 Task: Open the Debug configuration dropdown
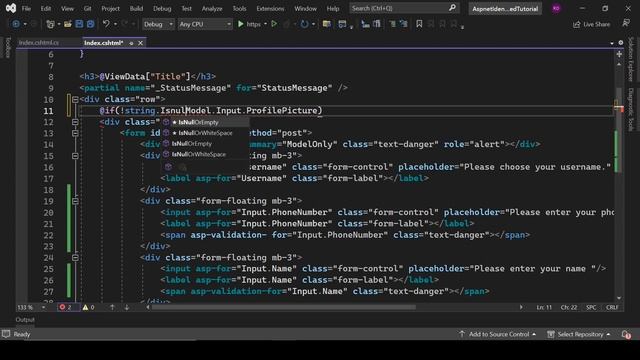(158, 24)
